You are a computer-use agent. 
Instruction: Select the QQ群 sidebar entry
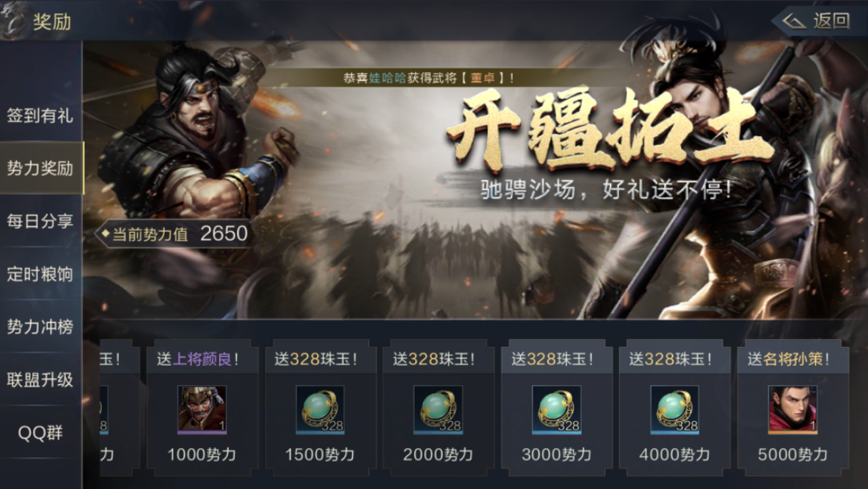pyautogui.click(x=40, y=433)
